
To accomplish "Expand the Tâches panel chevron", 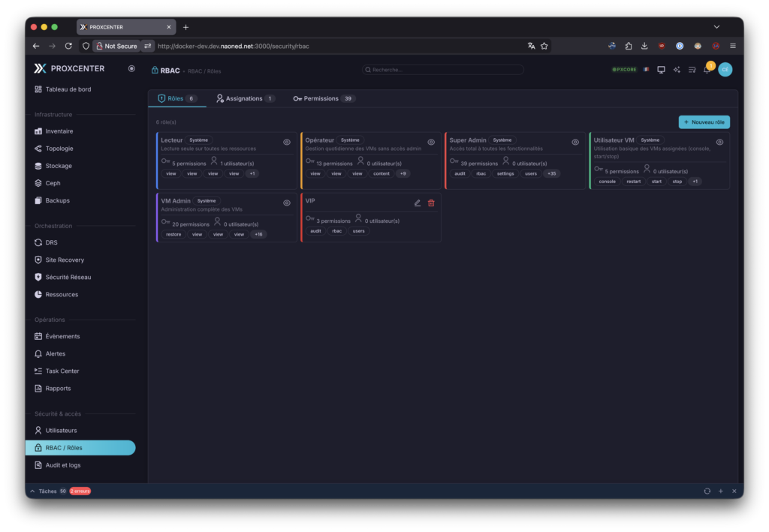I will pos(32,491).
